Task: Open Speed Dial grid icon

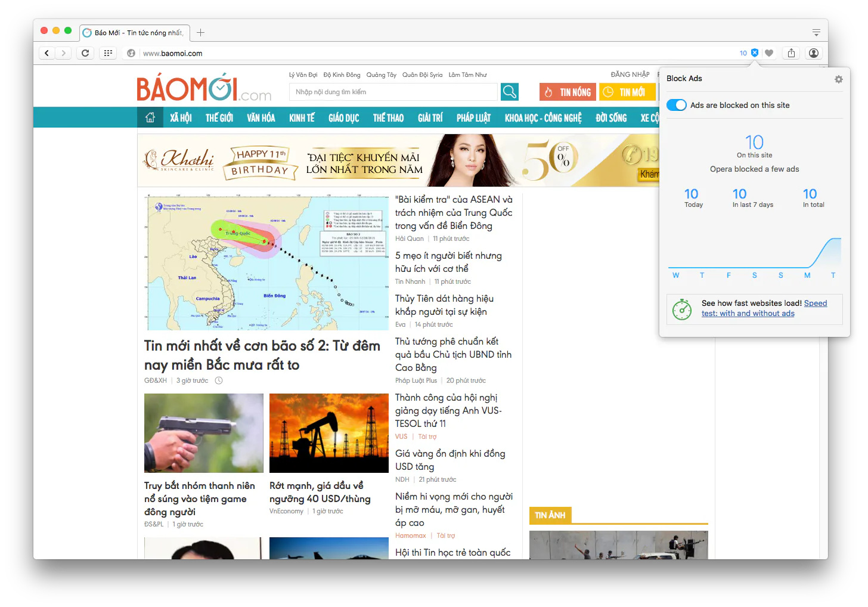Action: coord(108,53)
